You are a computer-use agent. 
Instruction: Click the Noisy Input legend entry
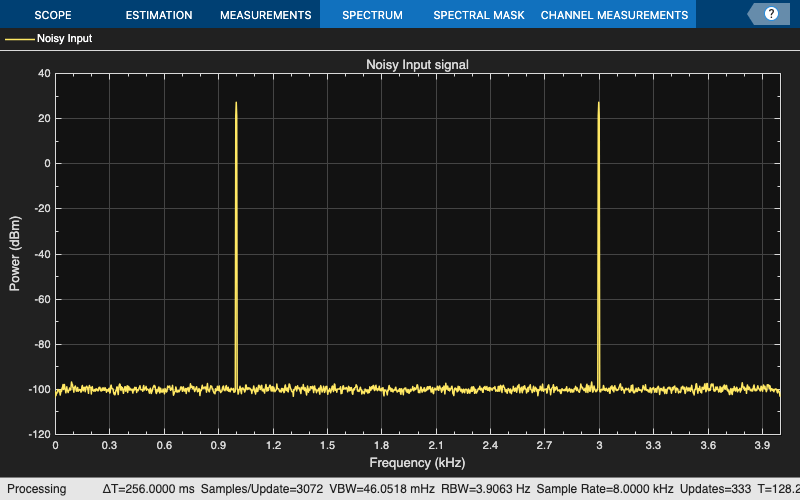pyautogui.click(x=48, y=38)
